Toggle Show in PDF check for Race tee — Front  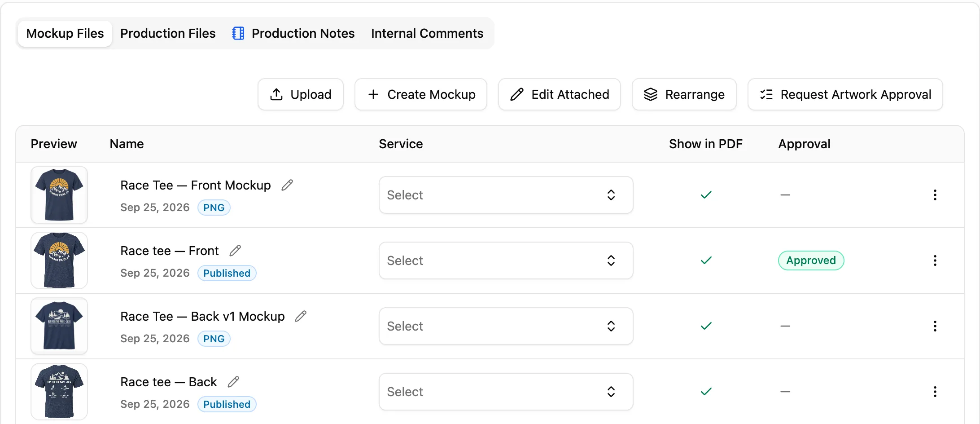(706, 261)
